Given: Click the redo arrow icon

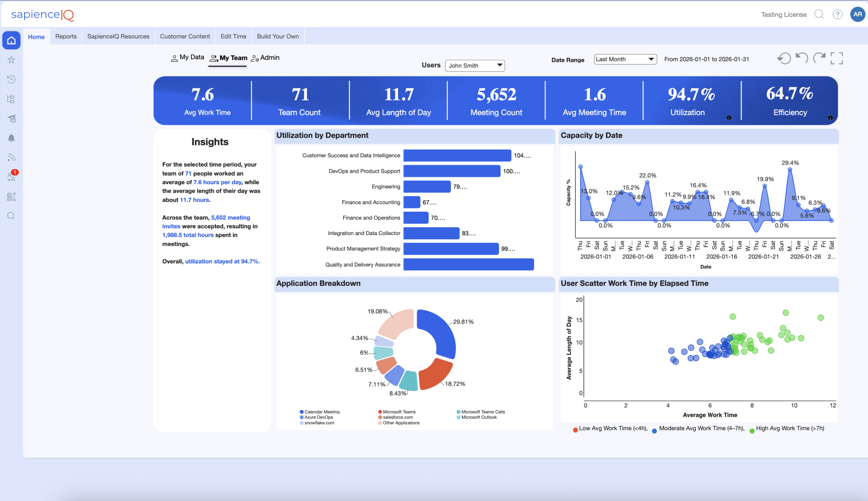Looking at the screenshot, I should point(819,58).
